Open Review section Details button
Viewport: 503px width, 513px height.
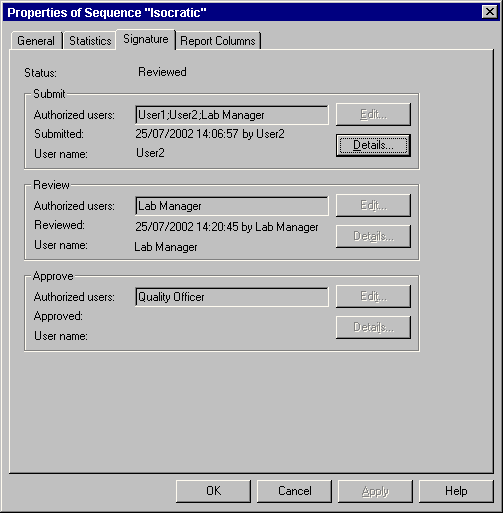[373, 236]
